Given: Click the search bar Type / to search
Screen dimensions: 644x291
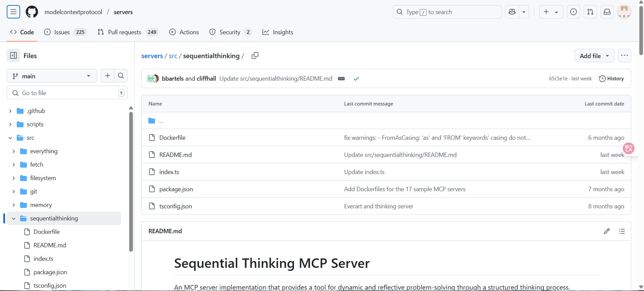Looking at the screenshot, I should [x=447, y=12].
